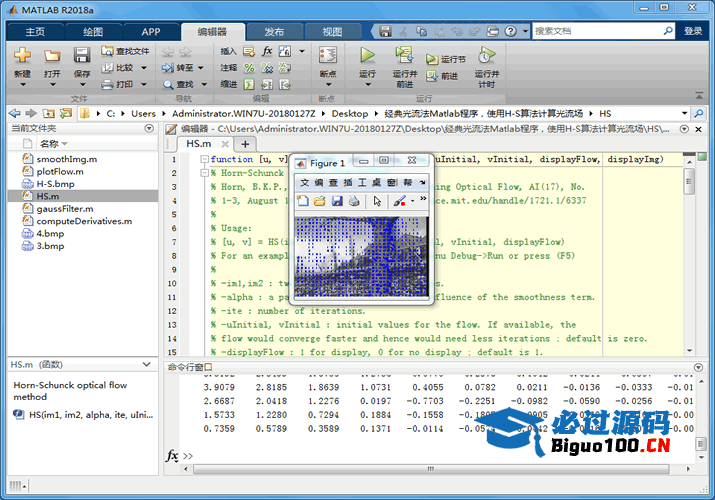
Task: Click the help question mark icon
Action: point(511,31)
